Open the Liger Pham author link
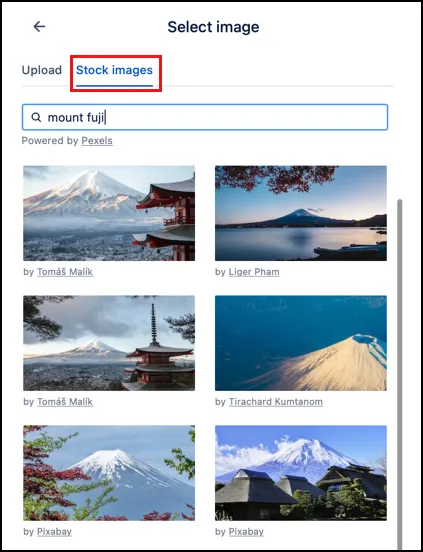 click(x=254, y=272)
